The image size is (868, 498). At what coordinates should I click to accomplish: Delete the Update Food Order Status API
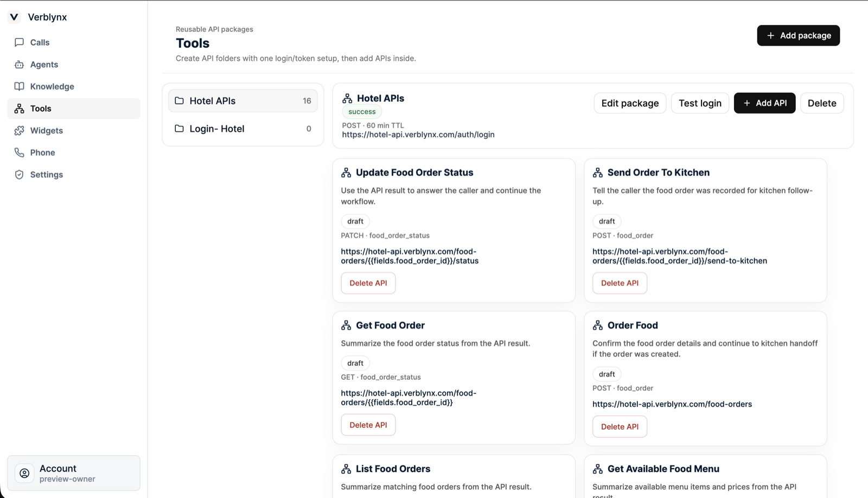[368, 283]
